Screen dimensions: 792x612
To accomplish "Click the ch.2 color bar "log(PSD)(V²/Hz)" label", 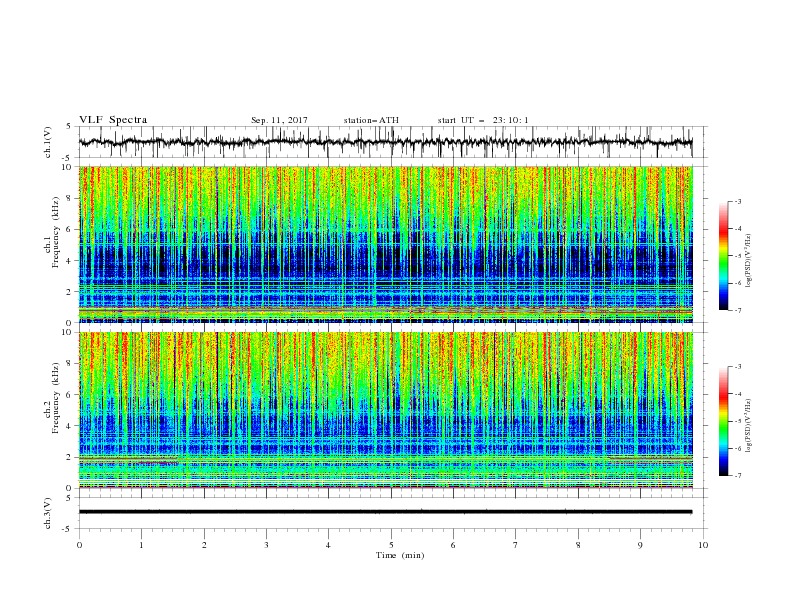I will click(x=748, y=426).
